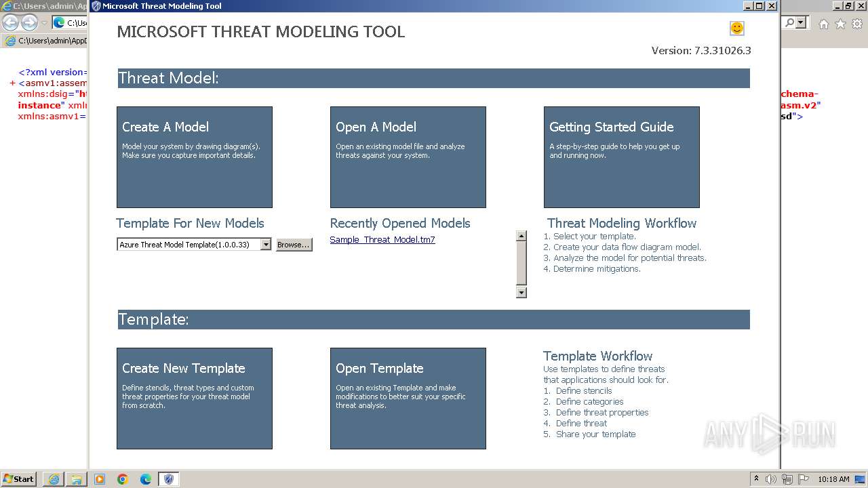Open the Getting Started Guide tile
This screenshot has height=488, width=868.
tap(622, 157)
